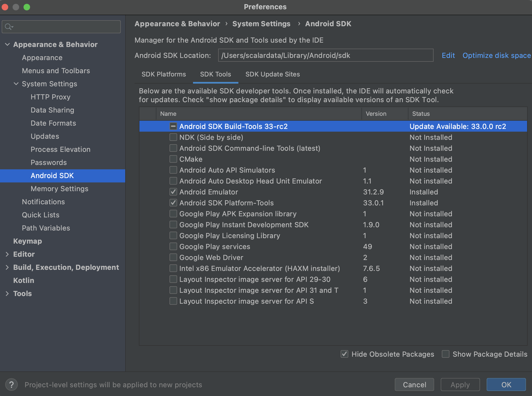Switch to the SDK Platforms tab
The image size is (532, 396).
pos(163,74)
